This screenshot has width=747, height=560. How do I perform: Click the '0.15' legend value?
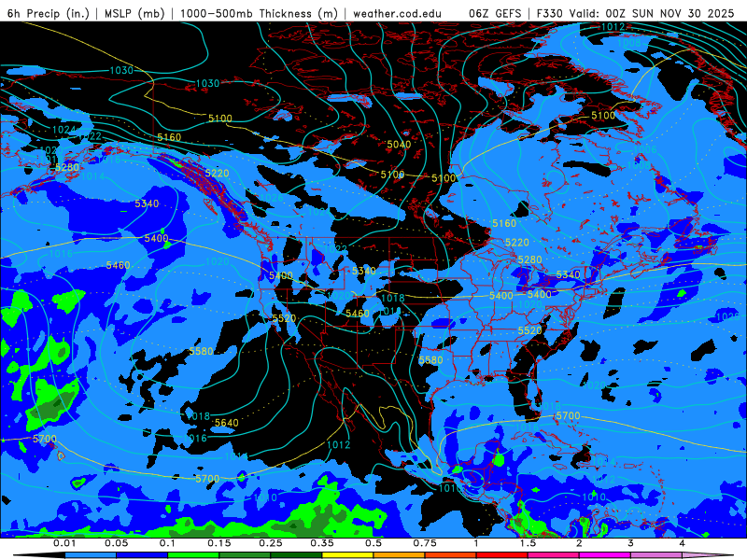click(219, 543)
